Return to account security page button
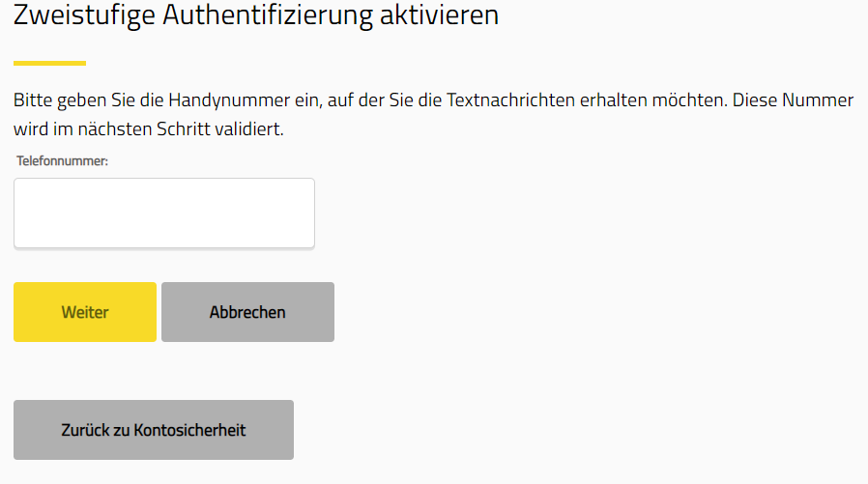 coord(154,430)
